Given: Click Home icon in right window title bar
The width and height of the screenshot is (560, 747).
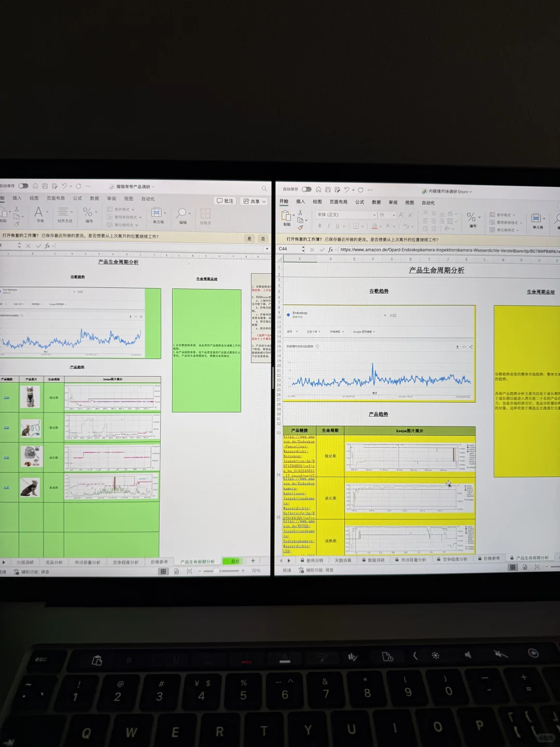Looking at the screenshot, I should (x=318, y=189).
